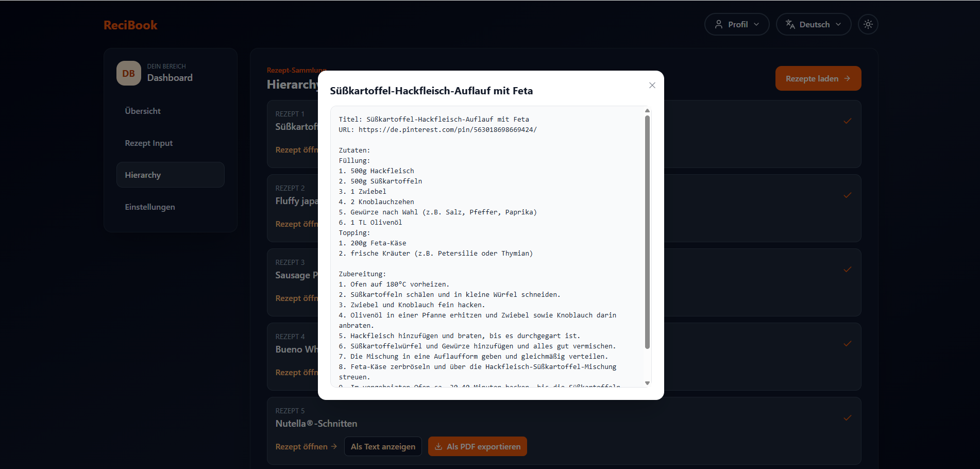The image size is (980, 469).
Task: Click the checkmark on Rezept 3 card
Action: coord(847,270)
